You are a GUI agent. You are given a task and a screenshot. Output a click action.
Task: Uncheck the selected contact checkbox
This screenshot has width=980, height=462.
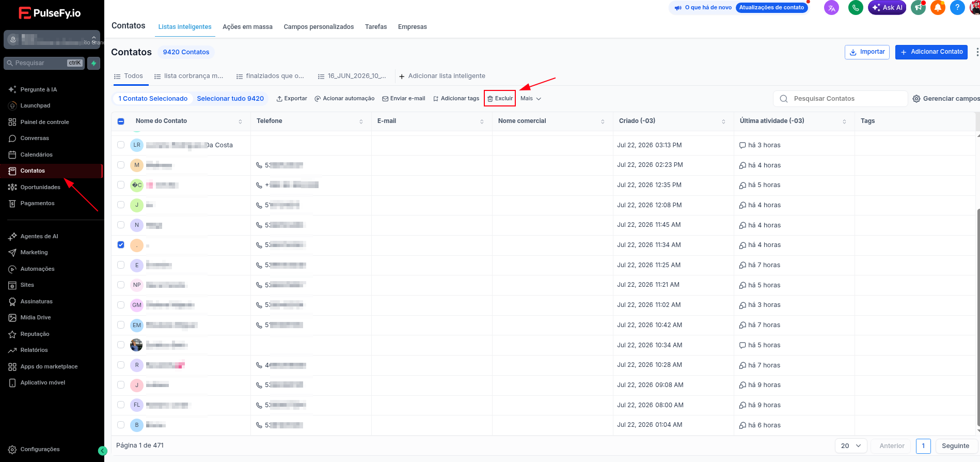121,245
